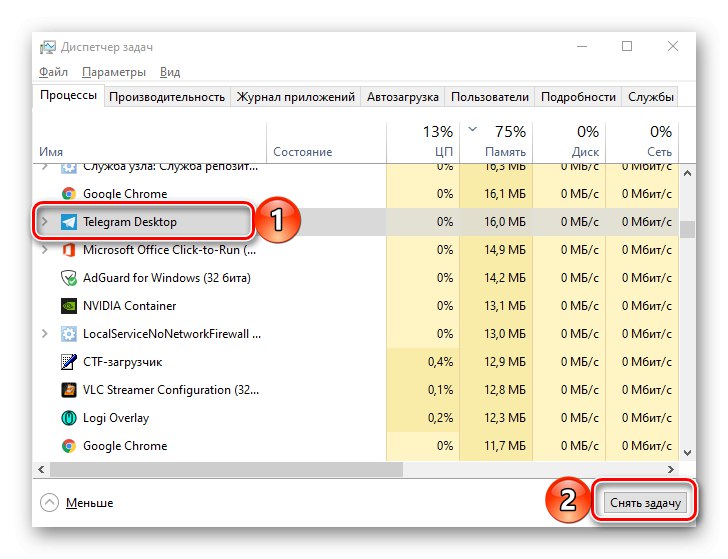Click Chrome icon in the 11,7 МБ row
The width and height of the screenshot is (728, 559).
(69, 446)
